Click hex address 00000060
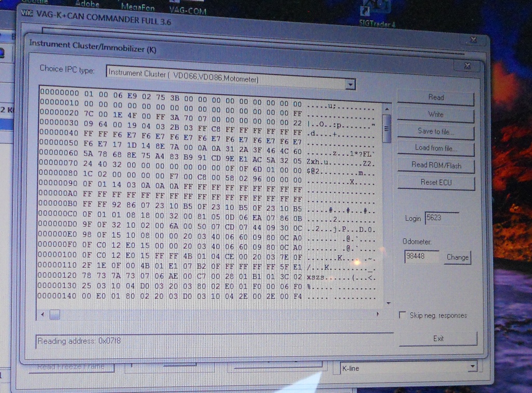This screenshot has height=393, width=532. click(59, 153)
